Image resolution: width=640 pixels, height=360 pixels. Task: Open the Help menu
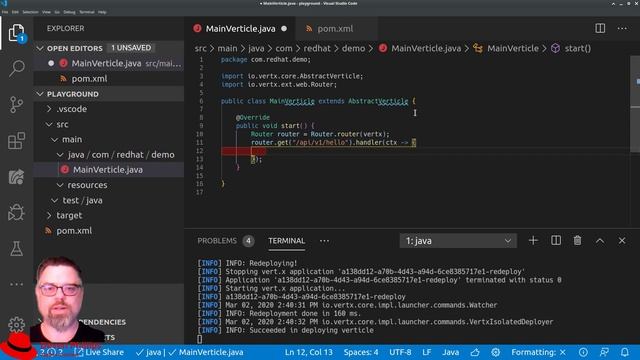pyautogui.click(x=102, y=12)
